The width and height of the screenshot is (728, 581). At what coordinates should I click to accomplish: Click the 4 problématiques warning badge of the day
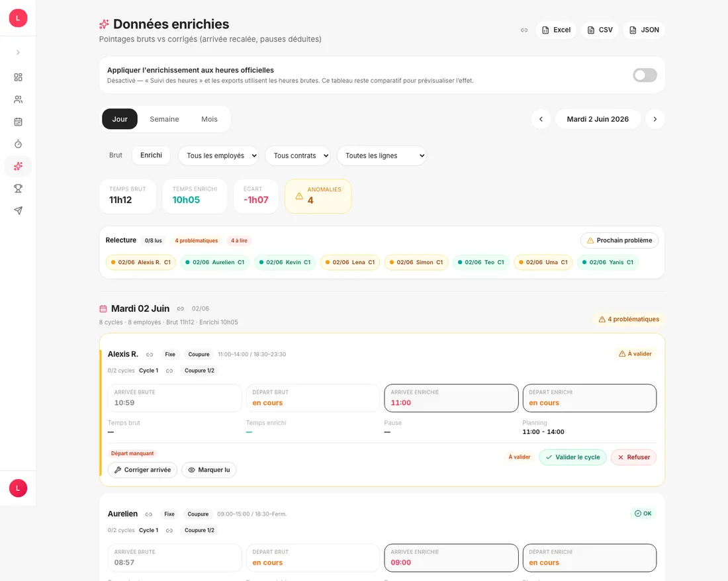pyautogui.click(x=629, y=319)
